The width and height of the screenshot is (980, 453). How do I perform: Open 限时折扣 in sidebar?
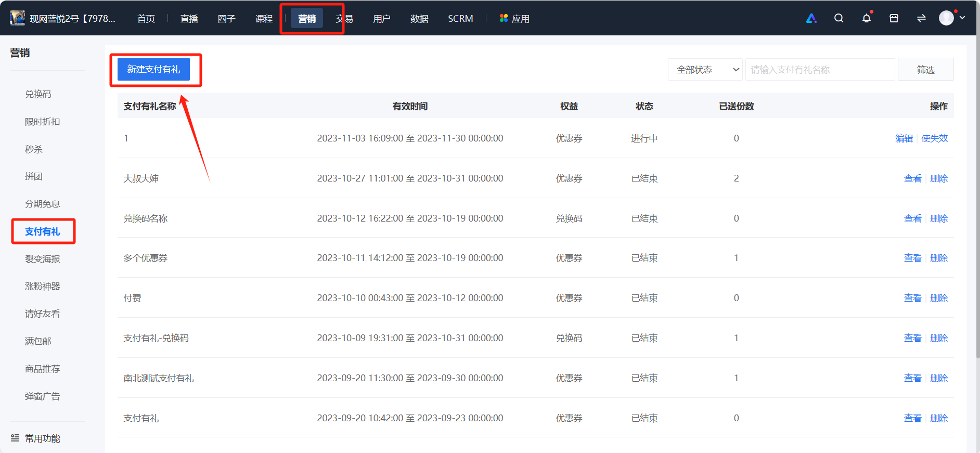[43, 122]
